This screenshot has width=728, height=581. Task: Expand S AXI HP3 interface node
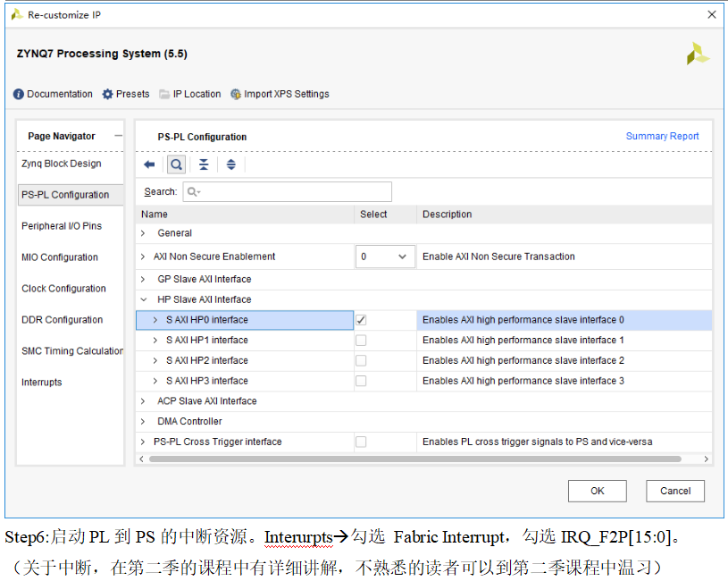click(x=155, y=381)
